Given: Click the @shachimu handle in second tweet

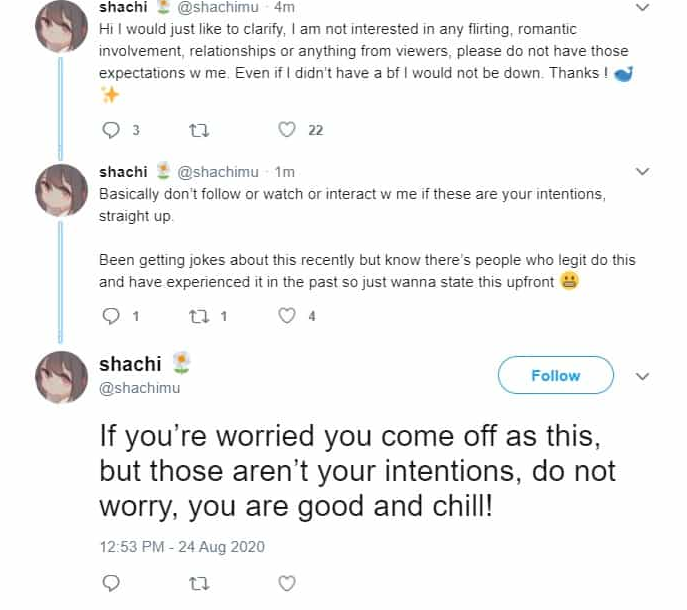Looking at the screenshot, I should click(x=218, y=172).
